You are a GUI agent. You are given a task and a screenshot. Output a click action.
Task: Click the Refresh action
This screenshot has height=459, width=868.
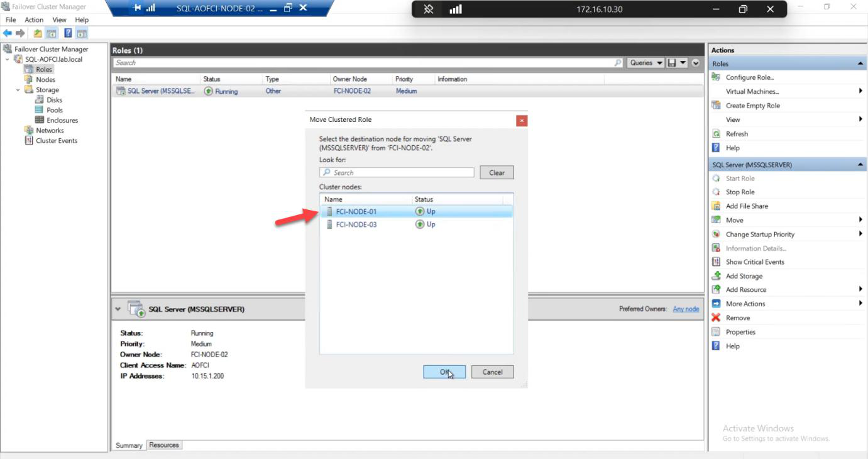(x=736, y=134)
